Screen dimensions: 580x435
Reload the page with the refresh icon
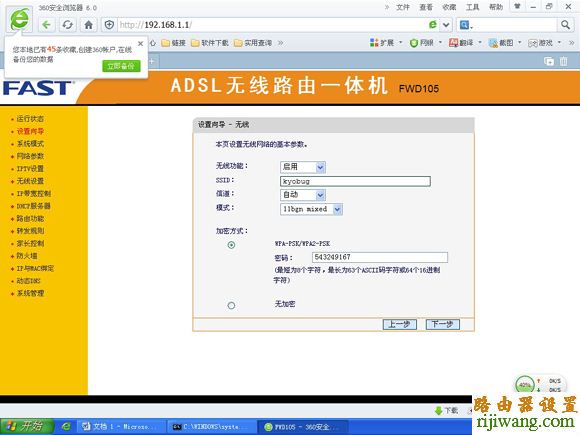[67, 25]
